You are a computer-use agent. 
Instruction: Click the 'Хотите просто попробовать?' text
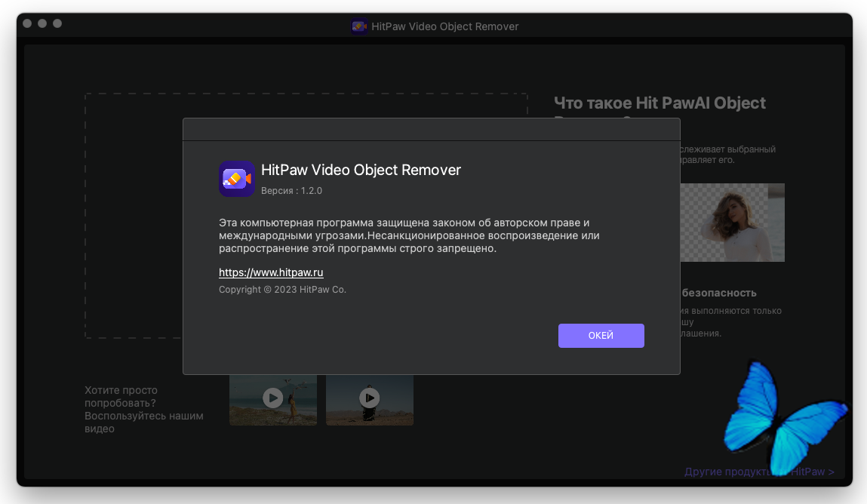click(121, 397)
